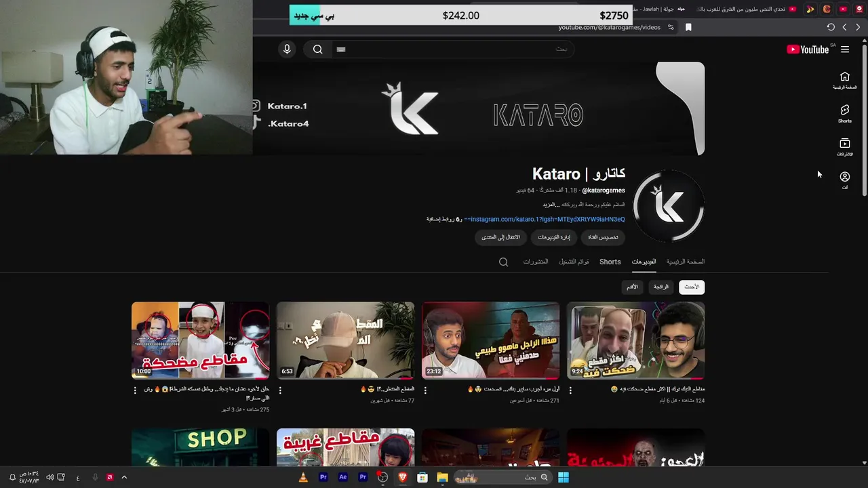Click the taskbar search box
The height and width of the screenshot is (488, 868).
pyautogui.click(x=502, y=477)
